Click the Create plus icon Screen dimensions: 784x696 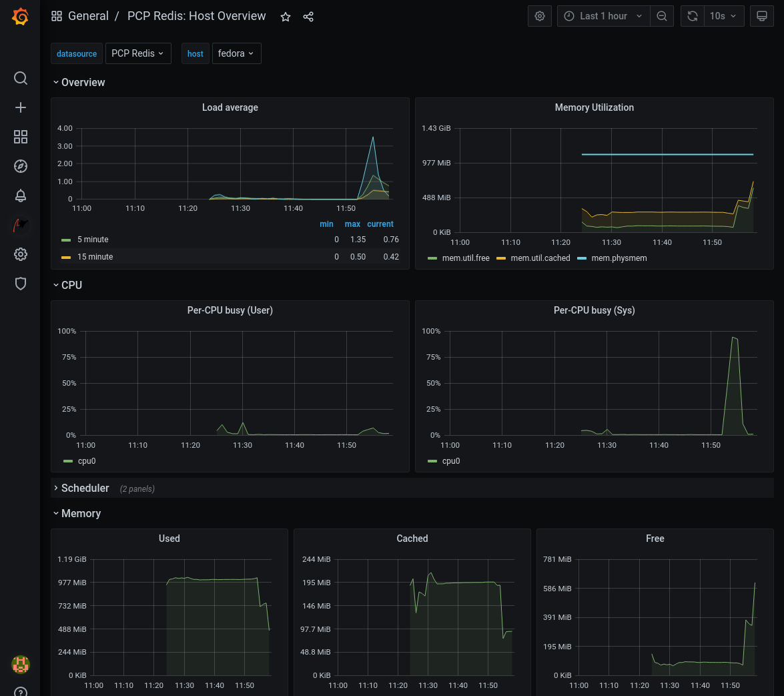[x=21, y=107]
